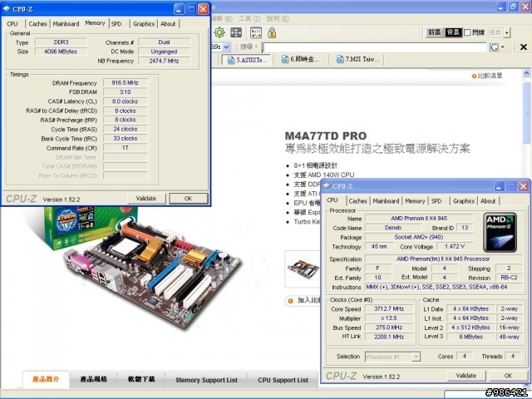The width and height of the screenshot is (532, 399).
Task: Open the 產品簡介 page tab
Action: [x=46, y=379]
